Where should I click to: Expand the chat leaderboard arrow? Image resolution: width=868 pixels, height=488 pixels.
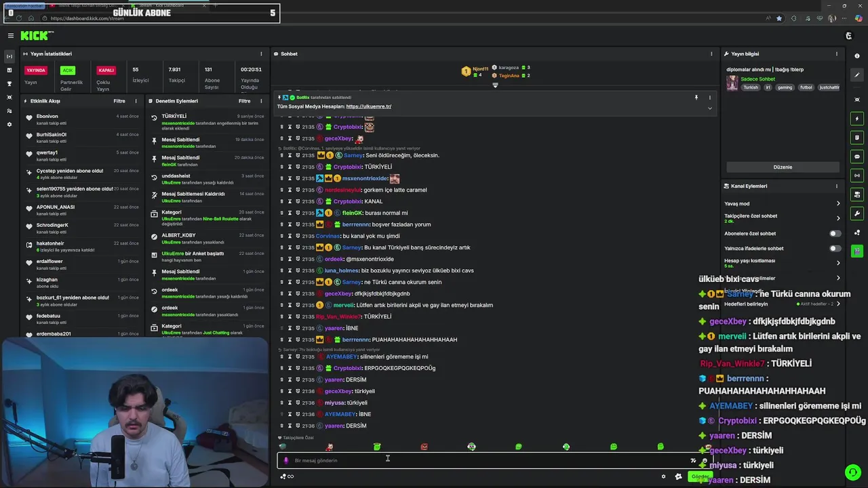pos(495,85)
